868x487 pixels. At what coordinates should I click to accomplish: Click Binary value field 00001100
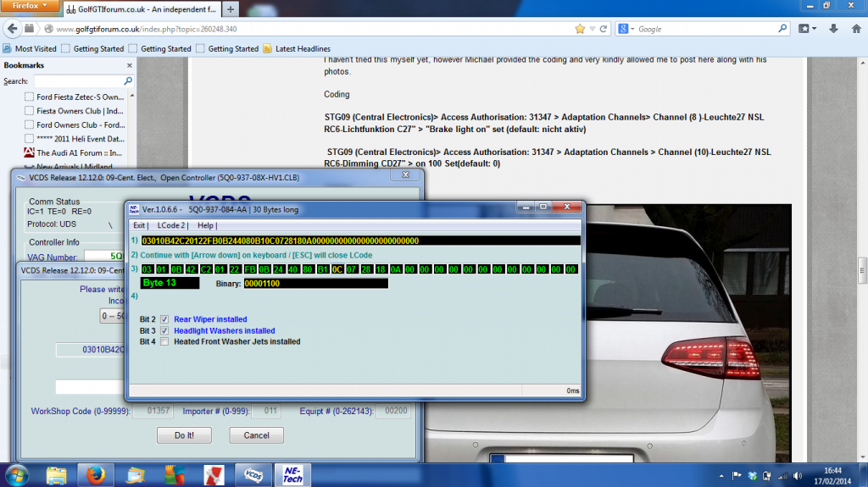tap(315, 284)
